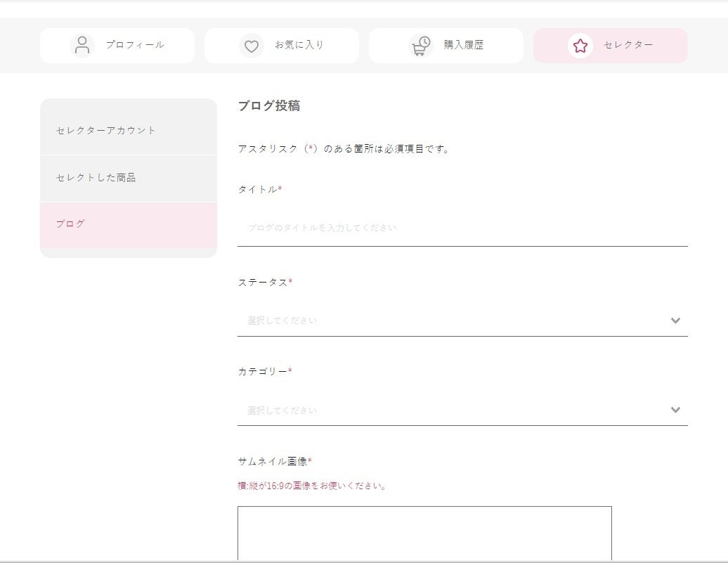Click the ステータス dropdown chevron arrow
Screen dimensions: 728x563
coord(675,321)
